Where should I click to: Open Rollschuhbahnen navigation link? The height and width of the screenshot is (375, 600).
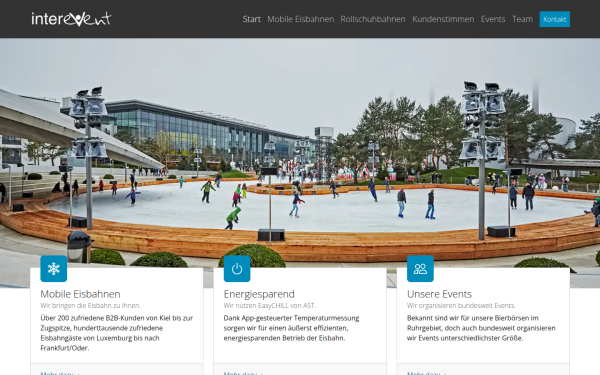click(x=373, y=19)
